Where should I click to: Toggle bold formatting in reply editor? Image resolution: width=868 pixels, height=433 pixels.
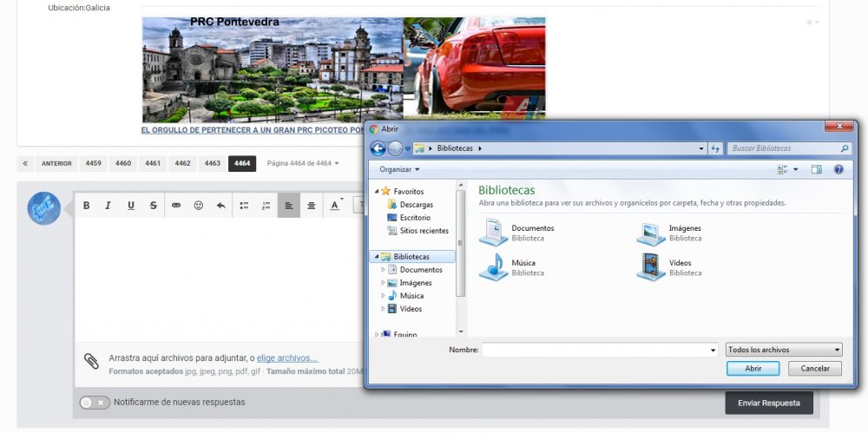[86, 206]
